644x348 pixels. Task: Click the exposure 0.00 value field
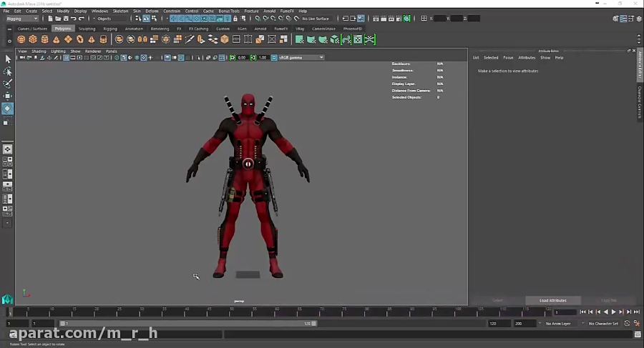(x=242, y=57)
